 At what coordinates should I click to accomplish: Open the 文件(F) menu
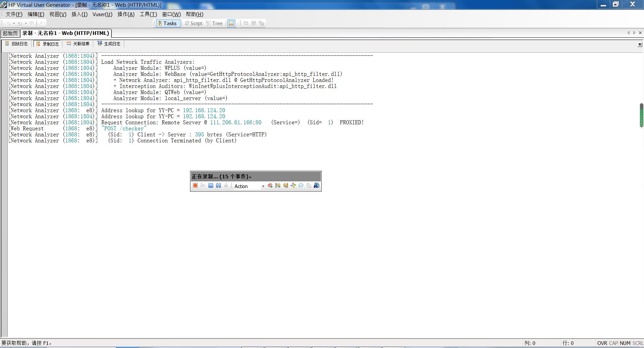(x=14, y=14)
